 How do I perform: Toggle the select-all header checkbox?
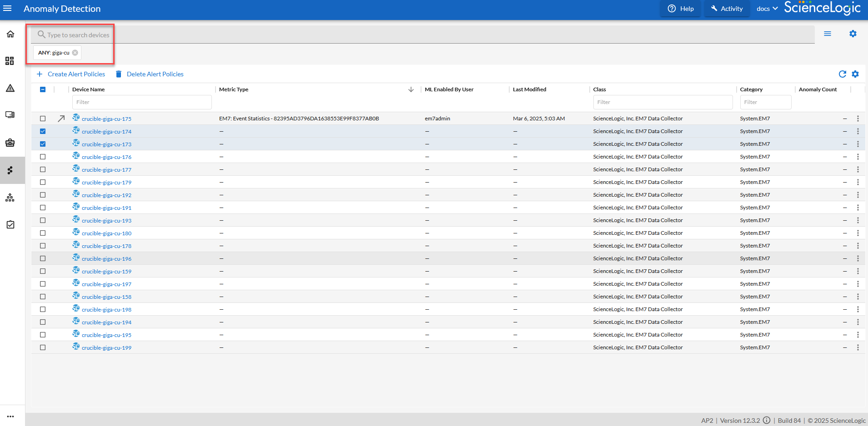[x=43, y=89]
